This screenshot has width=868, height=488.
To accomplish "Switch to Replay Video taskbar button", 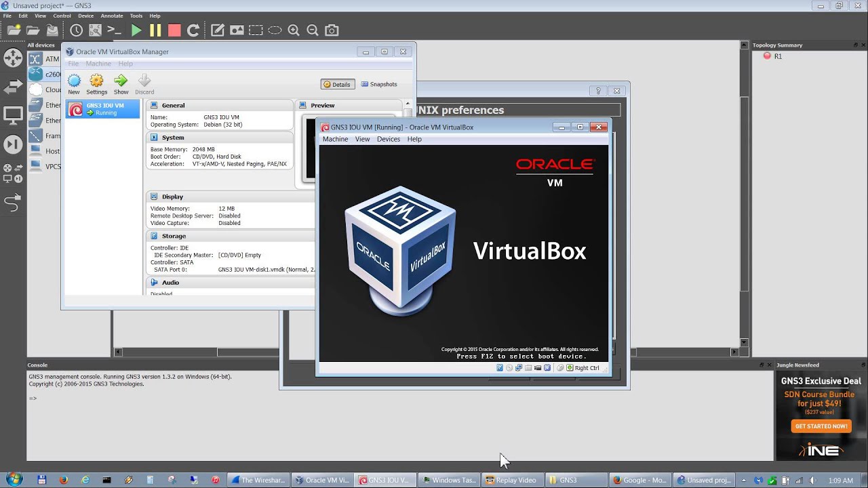I will pos(511,480).
